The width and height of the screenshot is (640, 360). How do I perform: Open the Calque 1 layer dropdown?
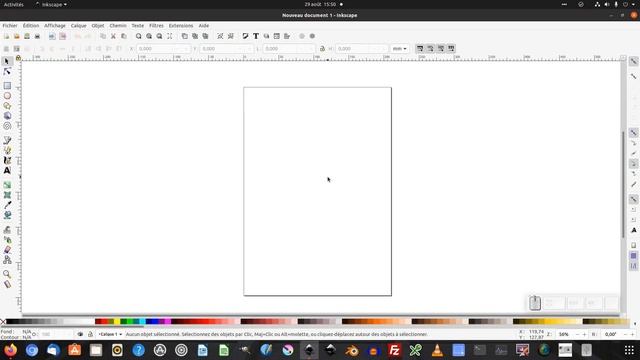[x=110, y=334]
